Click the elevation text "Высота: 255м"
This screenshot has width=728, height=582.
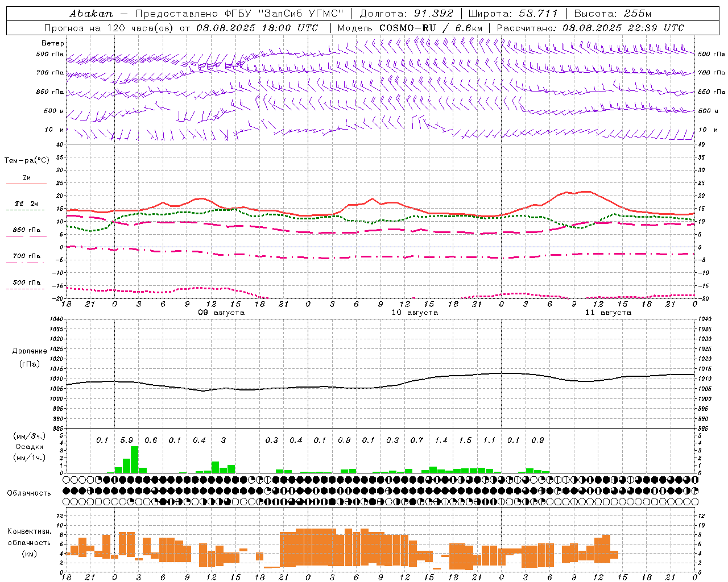pyautogui.click(x=613, y=14)
